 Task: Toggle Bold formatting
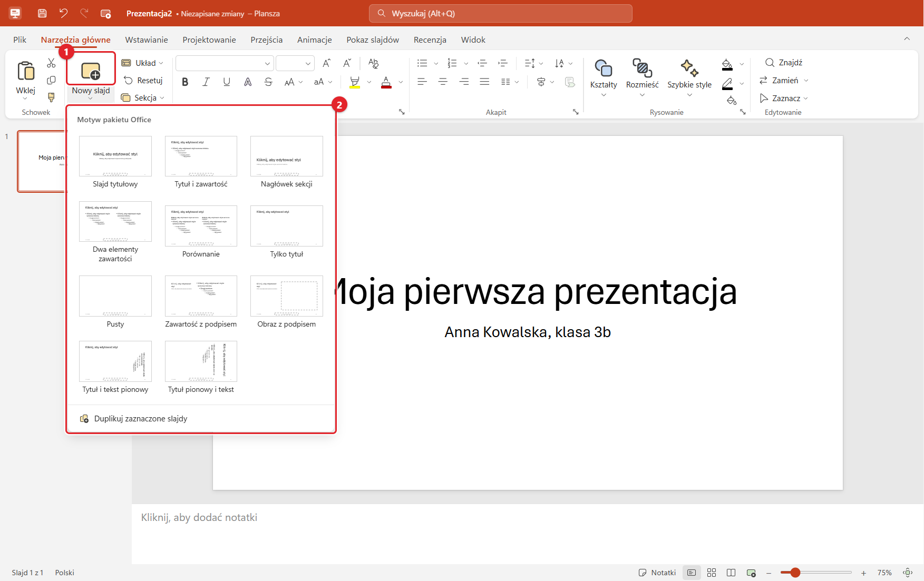pyautogui.click(x=185, y=82)
